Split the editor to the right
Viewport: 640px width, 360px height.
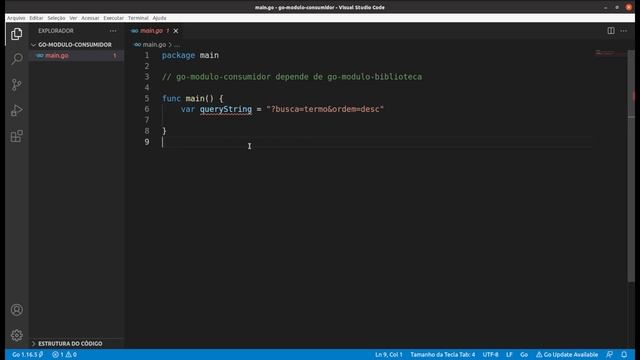[611, 31]
